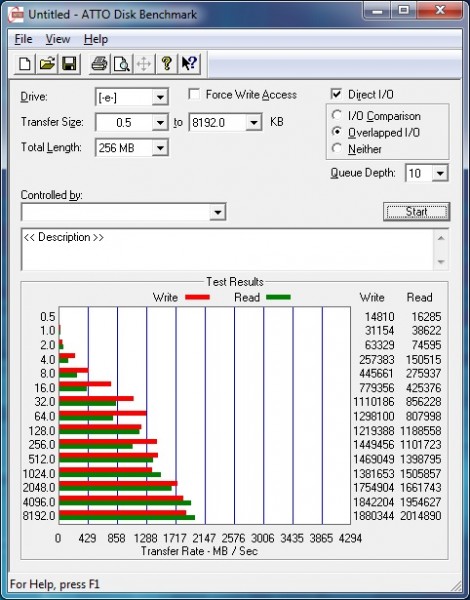Open the View menu
This screenshot has height=600, width=470.
tap(58, 39)
